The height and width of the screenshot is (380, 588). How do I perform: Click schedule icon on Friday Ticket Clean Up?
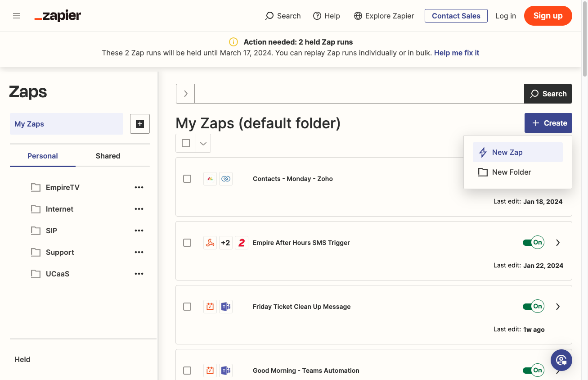210,307
